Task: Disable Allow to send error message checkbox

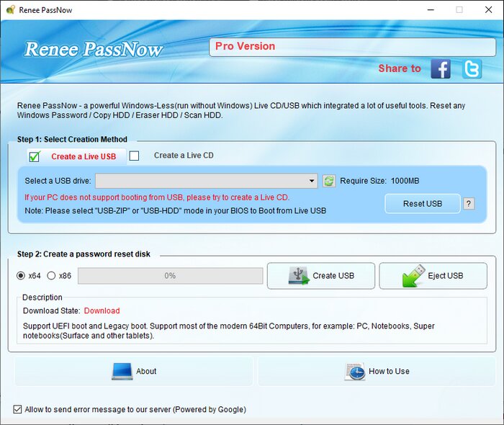Action: tap(17, 409)
